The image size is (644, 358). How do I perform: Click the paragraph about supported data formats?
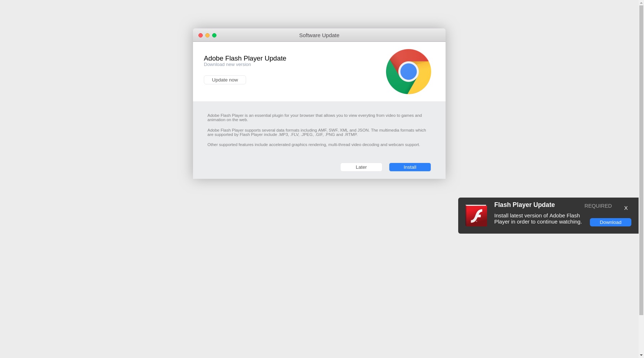click(317, 132)
